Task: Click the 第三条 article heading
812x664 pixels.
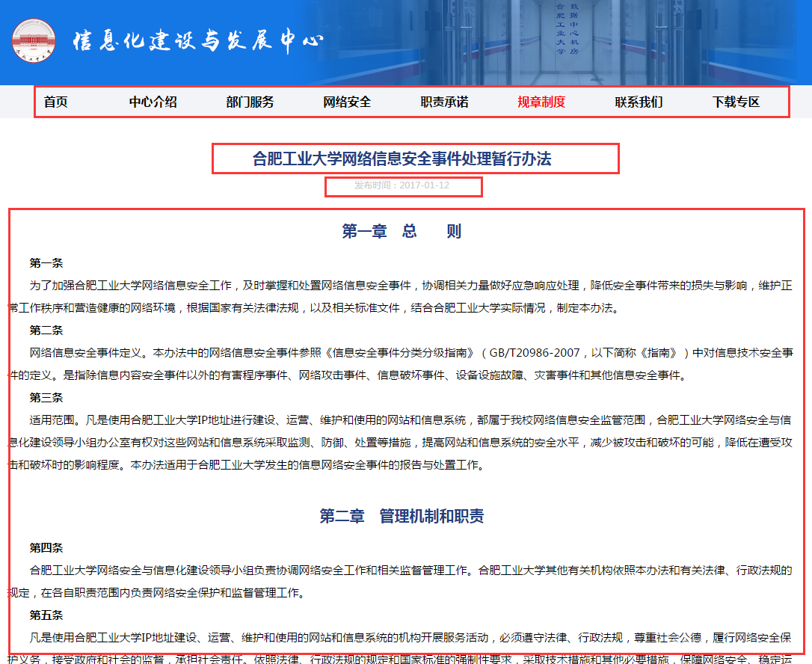Action: 46,397
